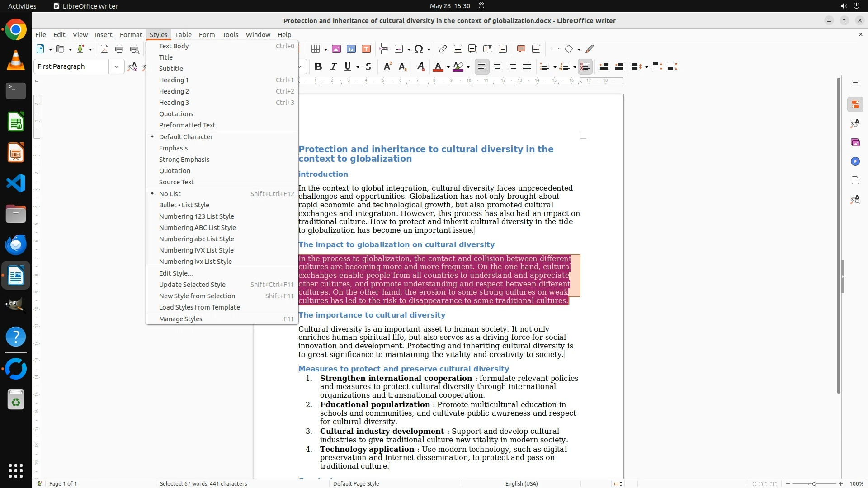Click the Strikethrough icon
The image size is (868, 488).
(368, 67)
